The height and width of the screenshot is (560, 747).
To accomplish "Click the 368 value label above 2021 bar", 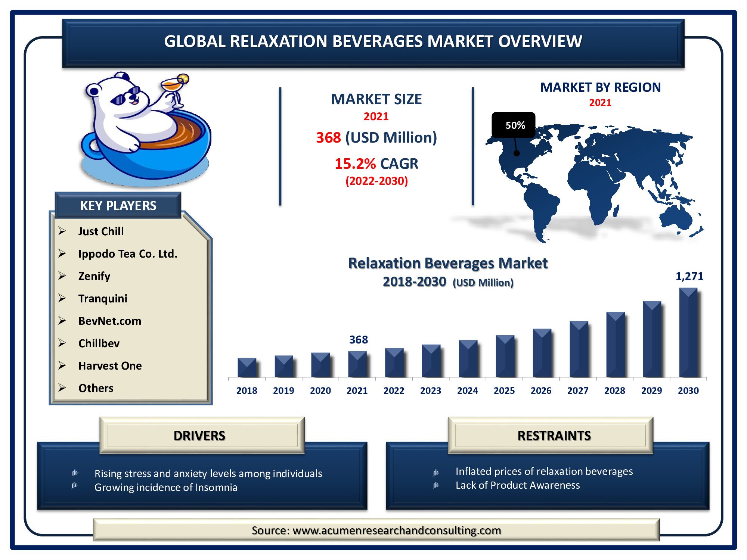I will (359, 340).
